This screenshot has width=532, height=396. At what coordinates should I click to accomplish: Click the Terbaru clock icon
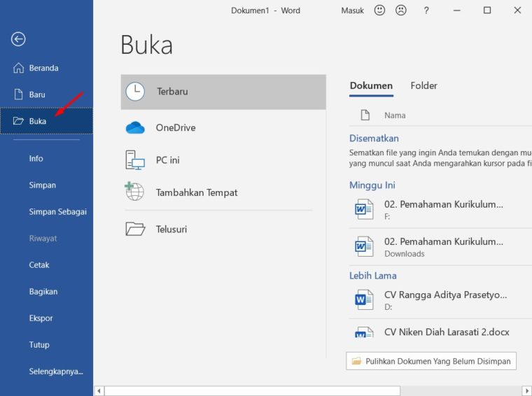click(x=135, y=92)
